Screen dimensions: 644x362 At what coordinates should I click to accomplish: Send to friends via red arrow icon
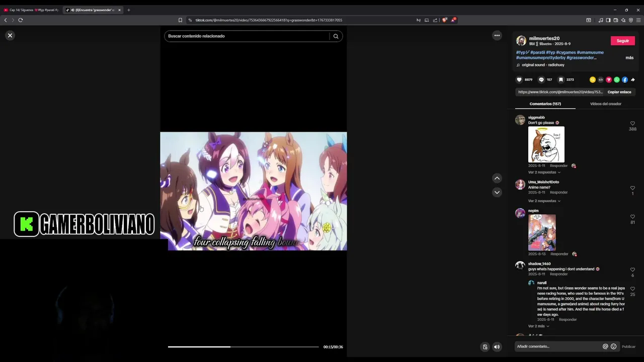pyautogui.click(x=609, y=79)
